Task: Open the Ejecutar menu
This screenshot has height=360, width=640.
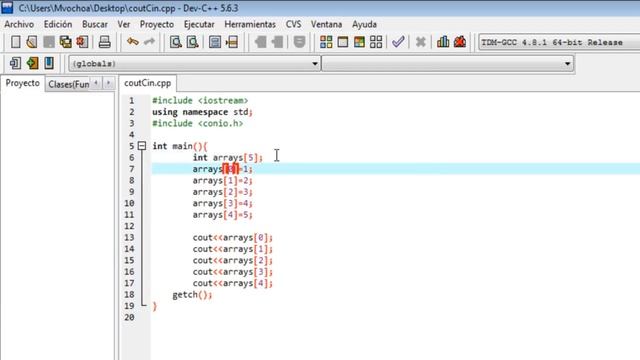Action: 199,24
